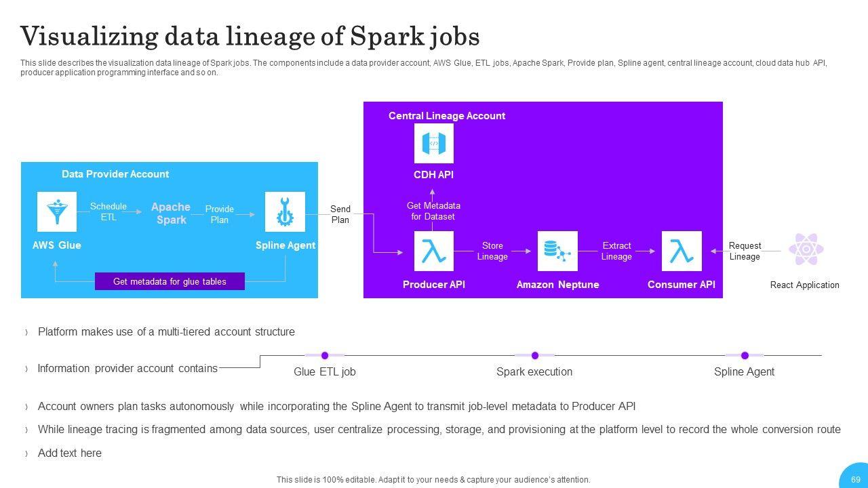Viewport: 868px width, 488px height.
Task: Click the Spline Agent timeline dot
Action: [x=745, y=355]
